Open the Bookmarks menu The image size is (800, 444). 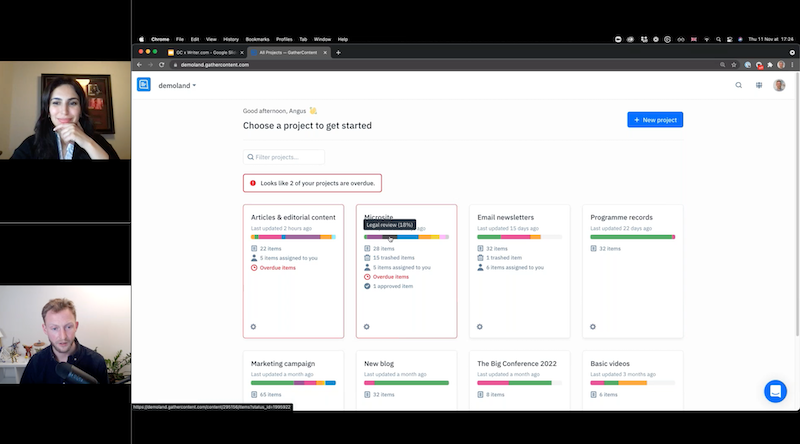point(257,39)
